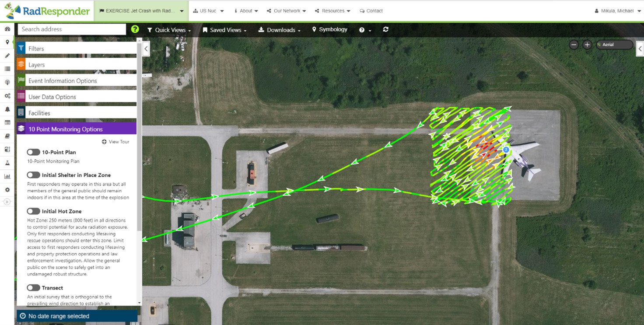Open the Symbology button
This screenshot has height=325, width=644.
pos(329,29)
